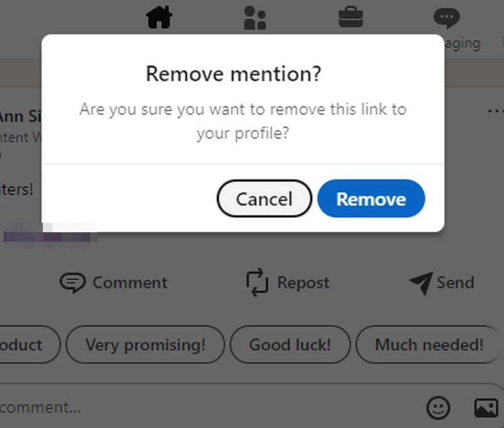Go to the LinkedIn Home icon
The height and width of the screenshot is (428, 504).
[x=159, y=17]
